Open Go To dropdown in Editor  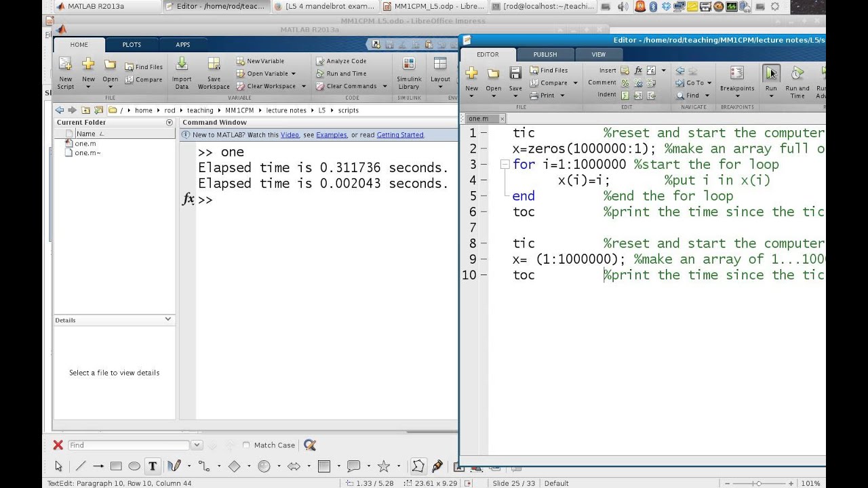[x=709, y=83]
